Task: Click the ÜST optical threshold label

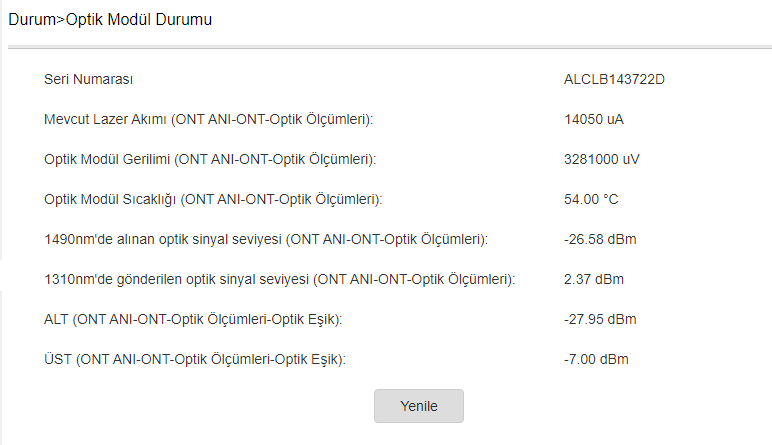Action: (194, 359)
